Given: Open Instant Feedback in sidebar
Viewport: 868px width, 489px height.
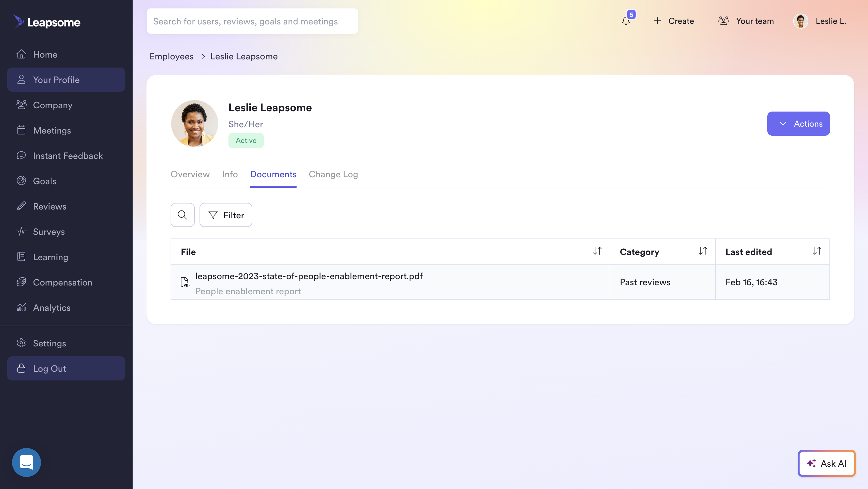Looking at the screenshot, I should click(x=66, y=155).
